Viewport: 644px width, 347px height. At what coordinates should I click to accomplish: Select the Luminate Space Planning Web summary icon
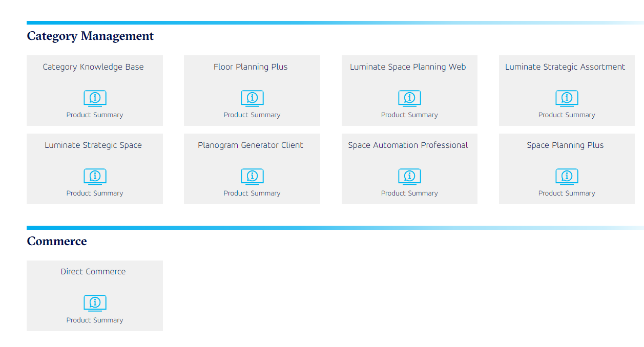pyautogui.click(x=409, y=98)
